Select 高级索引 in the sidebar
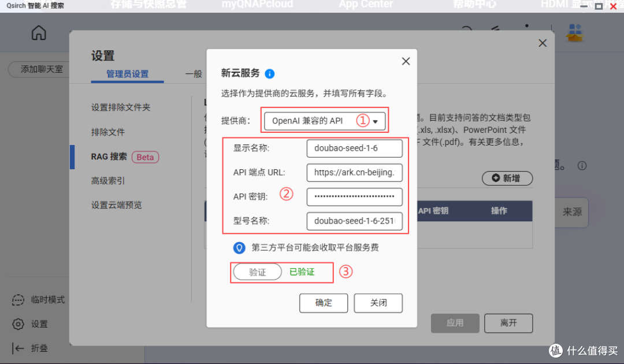 [x=108, y=181]
